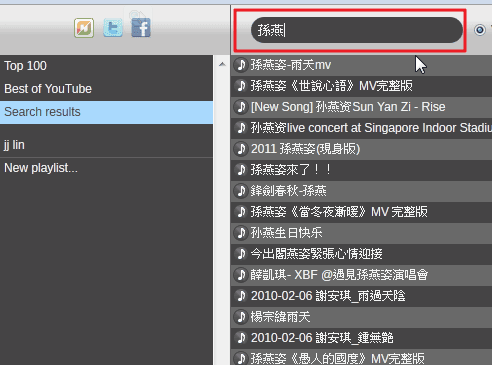Open Best of YouTube list
Image resolution: width=492 pixels, height=365 pixels.
coord(106,89)
